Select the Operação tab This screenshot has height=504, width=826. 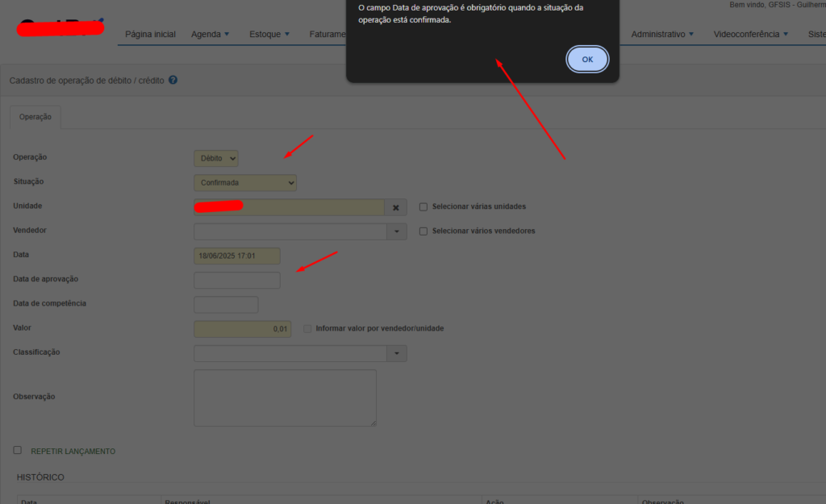point(35,117)
